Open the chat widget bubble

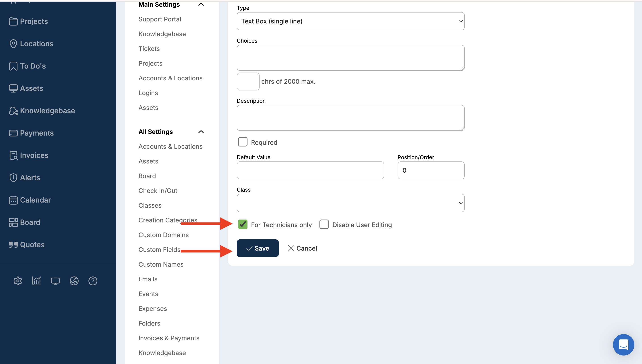tap(623, 345)
